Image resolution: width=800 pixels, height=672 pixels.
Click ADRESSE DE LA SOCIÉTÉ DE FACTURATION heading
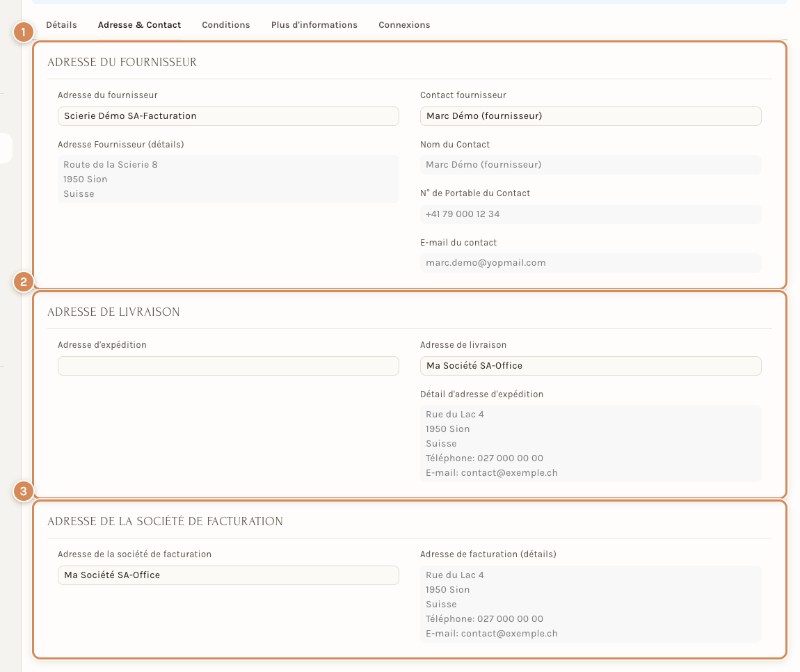[165, 521]
